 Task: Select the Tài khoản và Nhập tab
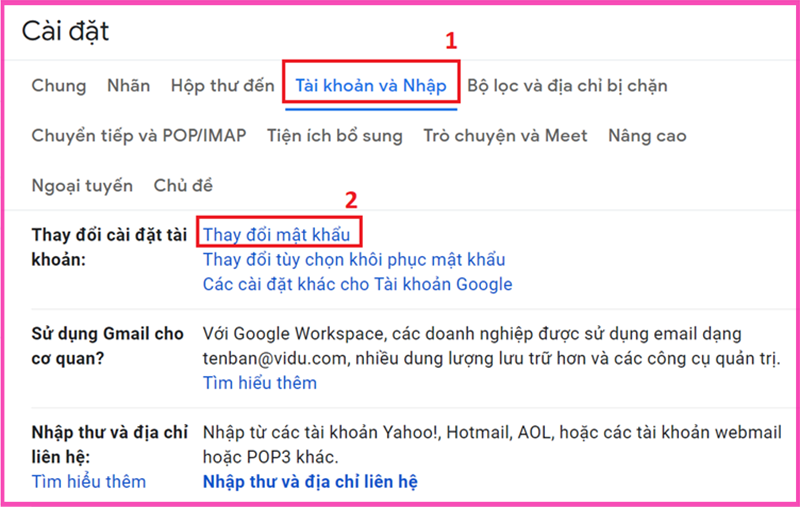coord(371,85)
